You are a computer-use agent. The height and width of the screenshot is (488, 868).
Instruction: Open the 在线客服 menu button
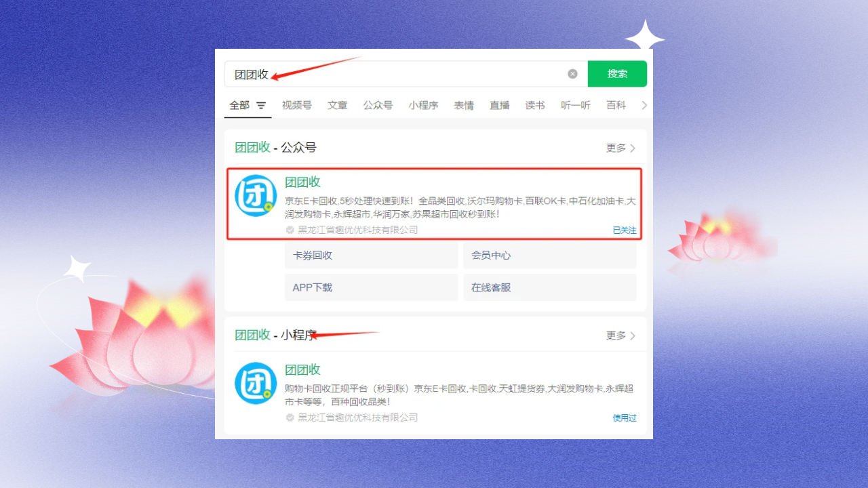(550, 287)
